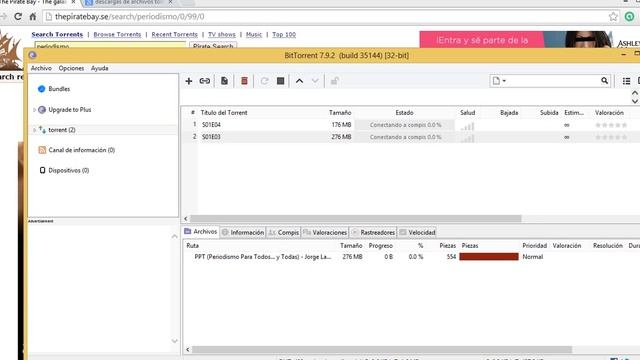Sort by Tamaño column in torrent list
The height and width of the screenshot is (360, 640).
[340, 112]
